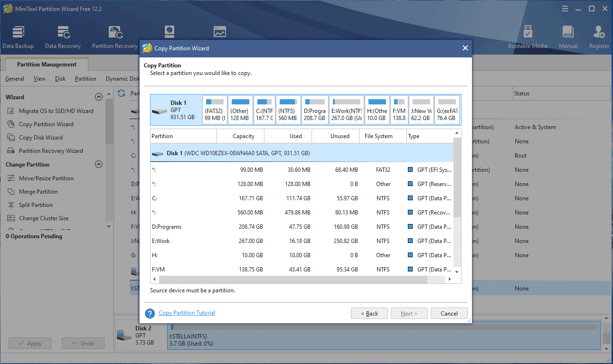Select the C: partition row in list

[302, 198]
